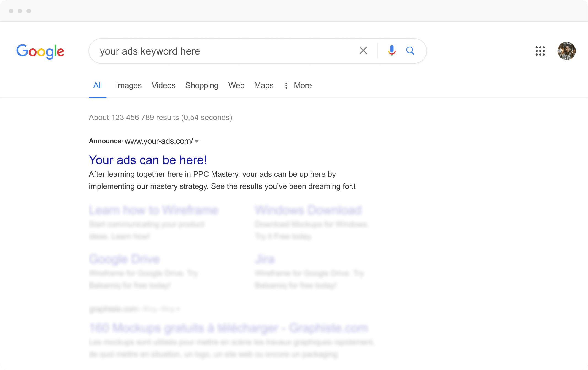This screenshot has width=588, height=370.
Task: Click the blurred Google Drive sitelink
Action: (125, 259)
